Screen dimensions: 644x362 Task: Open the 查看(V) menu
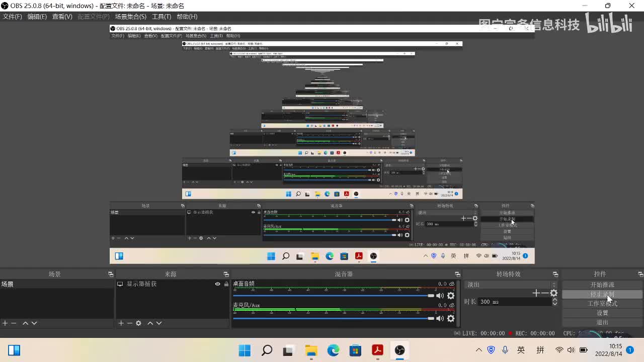62,17
